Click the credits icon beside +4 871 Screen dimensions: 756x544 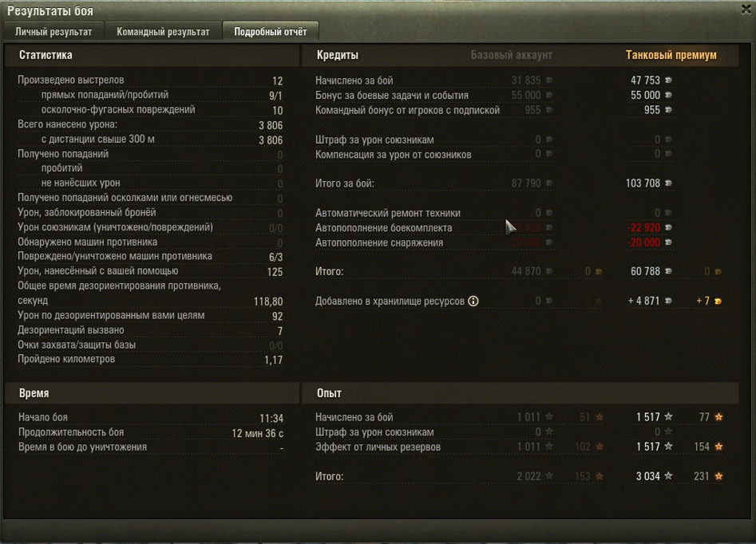[x=668, y=302]
